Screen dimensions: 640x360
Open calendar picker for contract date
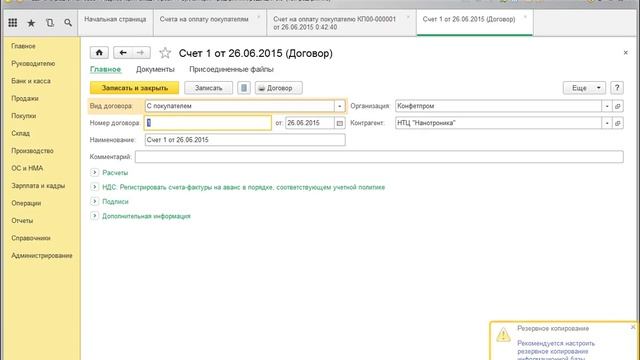(340, 123)
